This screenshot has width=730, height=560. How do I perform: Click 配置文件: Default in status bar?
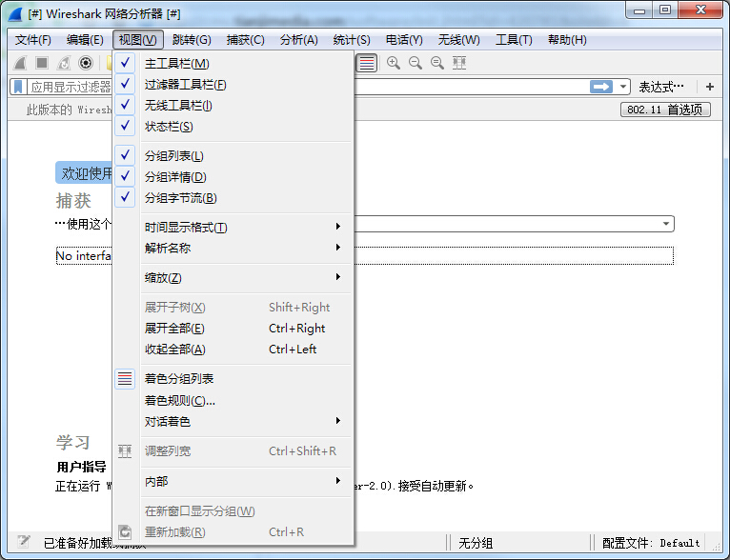[x=651, y=542]
